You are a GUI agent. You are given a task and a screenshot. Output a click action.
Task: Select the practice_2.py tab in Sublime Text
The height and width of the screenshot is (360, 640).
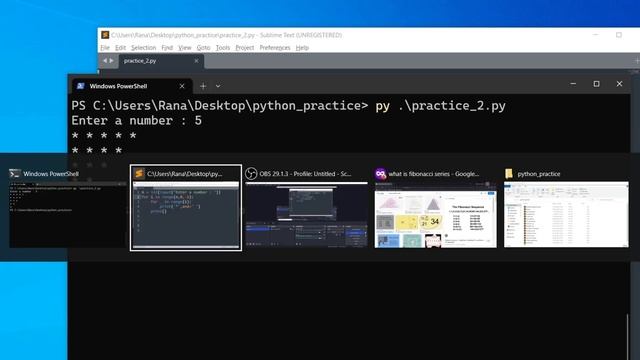[161, 61]
